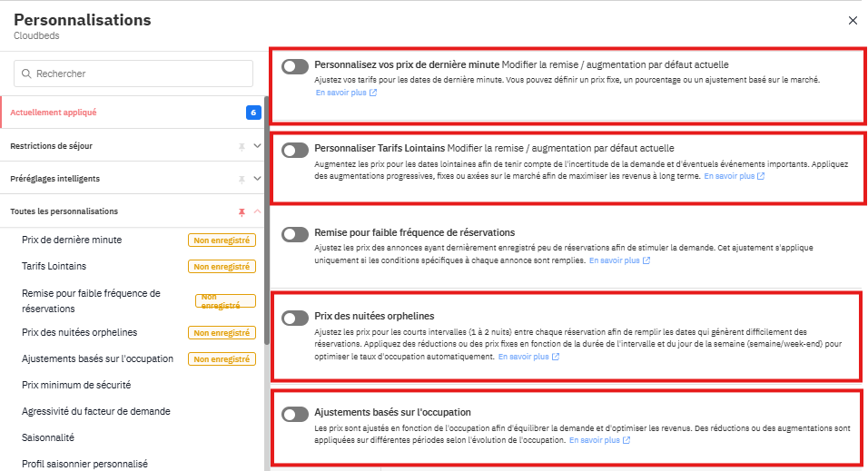Unpin Toutes les personnalisations with red pin
The image size is (868, 471).
click(x=242, y=211)
